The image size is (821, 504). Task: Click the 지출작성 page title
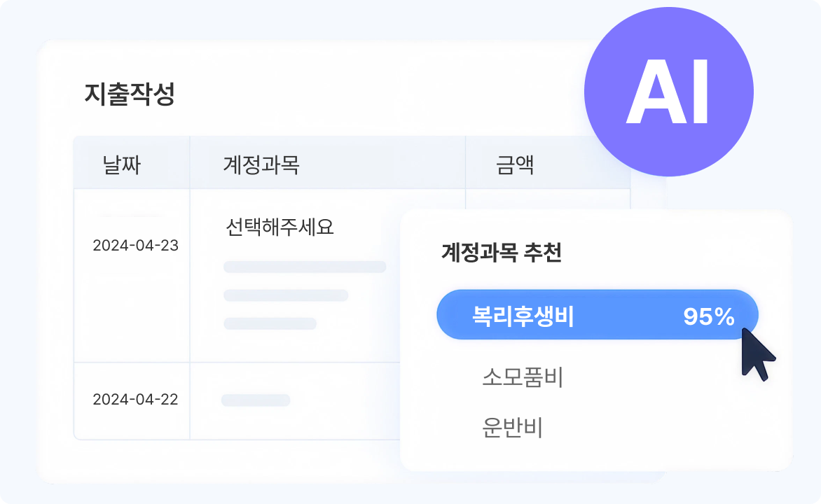click(x=129, y=94)
